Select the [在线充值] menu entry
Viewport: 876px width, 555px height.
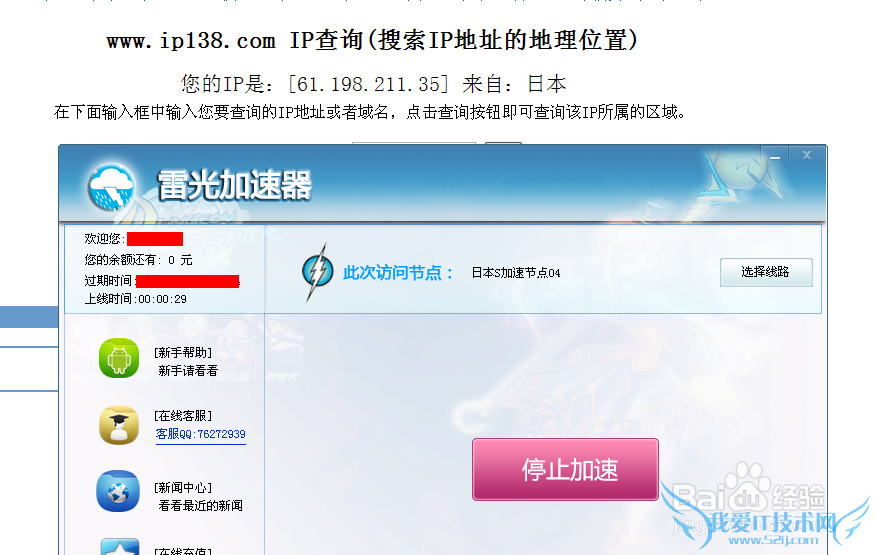click(x=183, y=551)
